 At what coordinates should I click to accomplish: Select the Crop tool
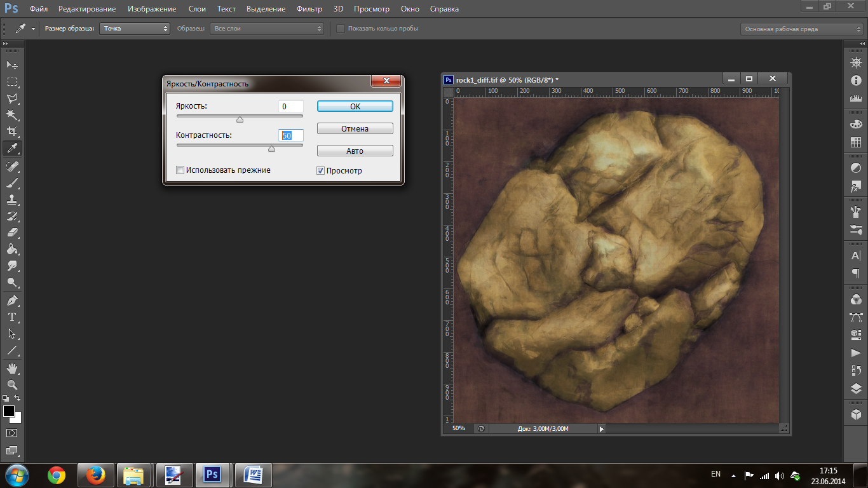tap(12, 132)
